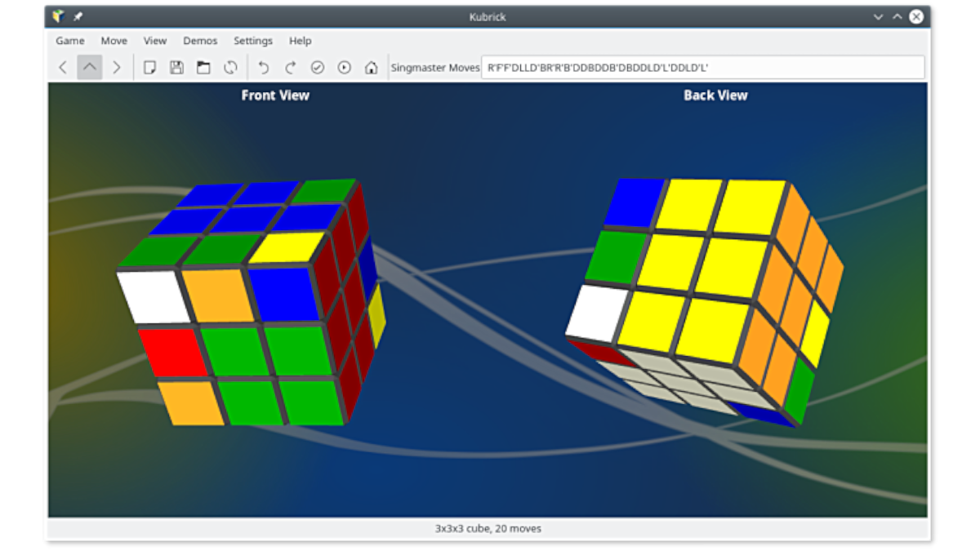
Task: Open the Game menu
Action: tap(69, 40)
